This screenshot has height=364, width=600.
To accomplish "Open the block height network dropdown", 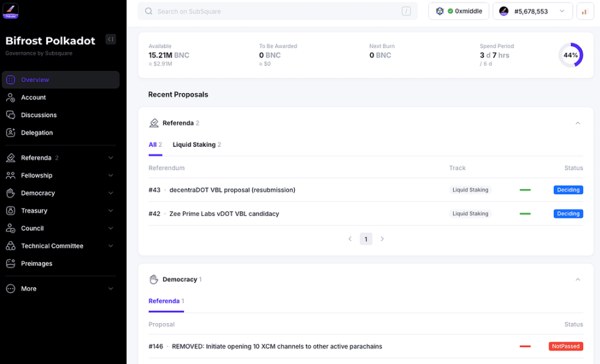I will pos(532,12).
